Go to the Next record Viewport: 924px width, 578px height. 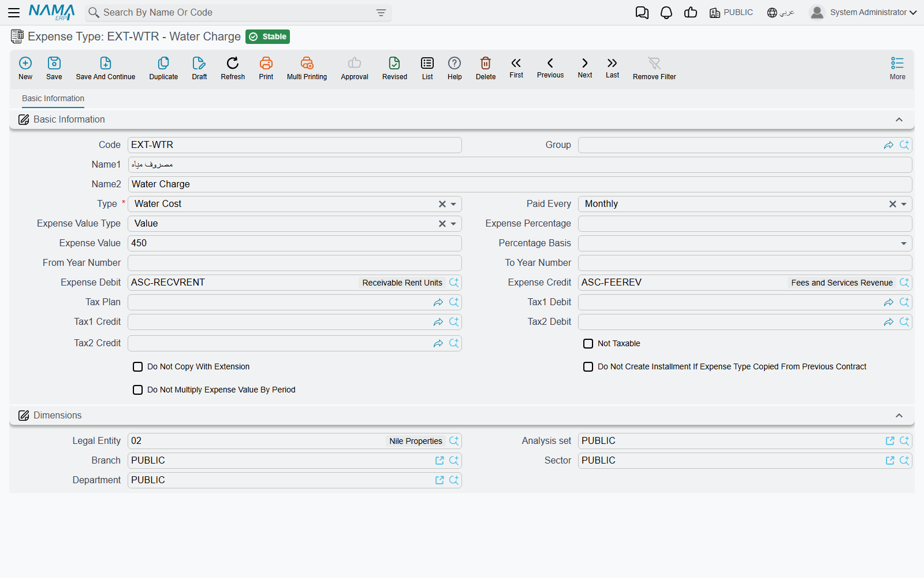tap(585, 68)
